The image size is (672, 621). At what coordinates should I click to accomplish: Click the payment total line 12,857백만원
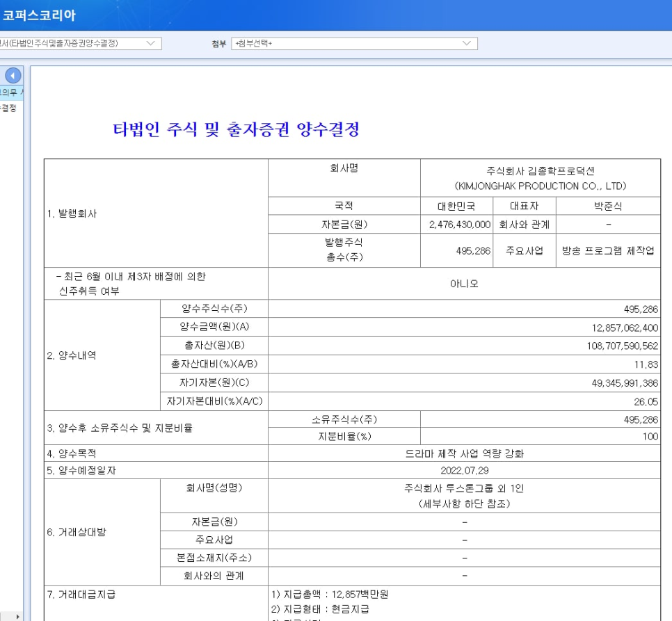pos(330,594)
